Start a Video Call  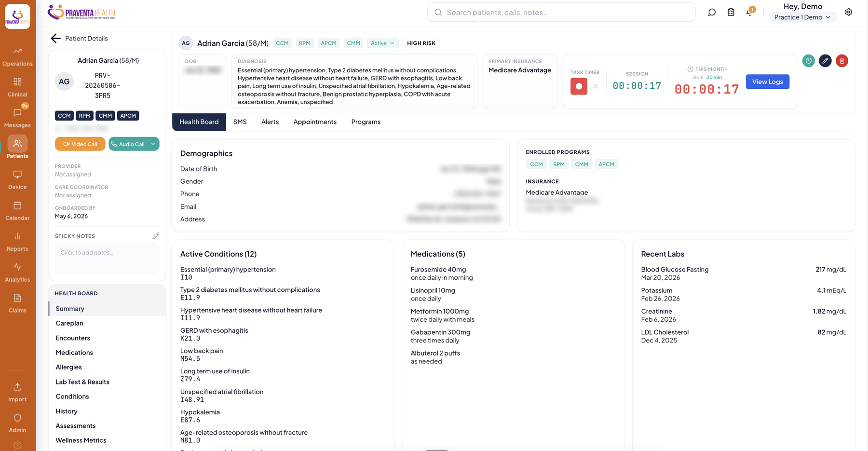click(80, 144)
